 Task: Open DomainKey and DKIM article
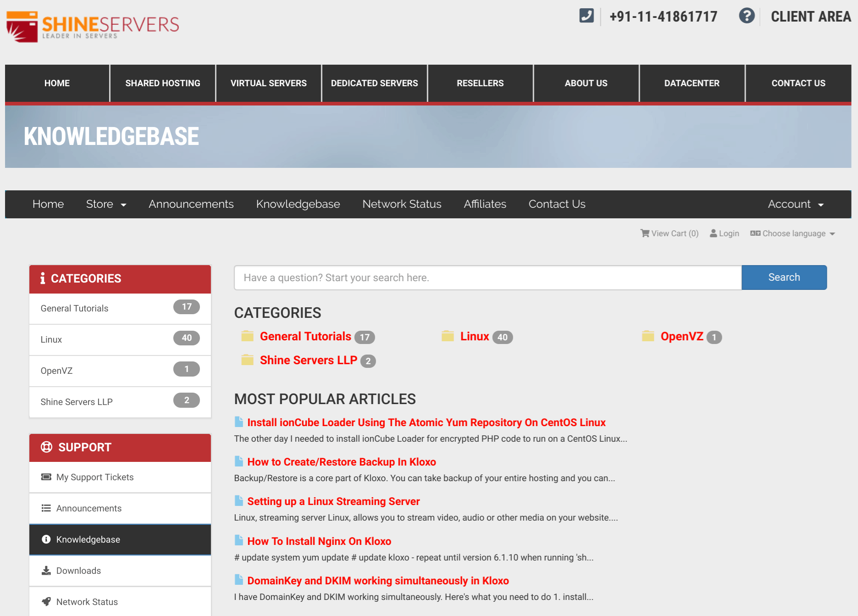378,581
